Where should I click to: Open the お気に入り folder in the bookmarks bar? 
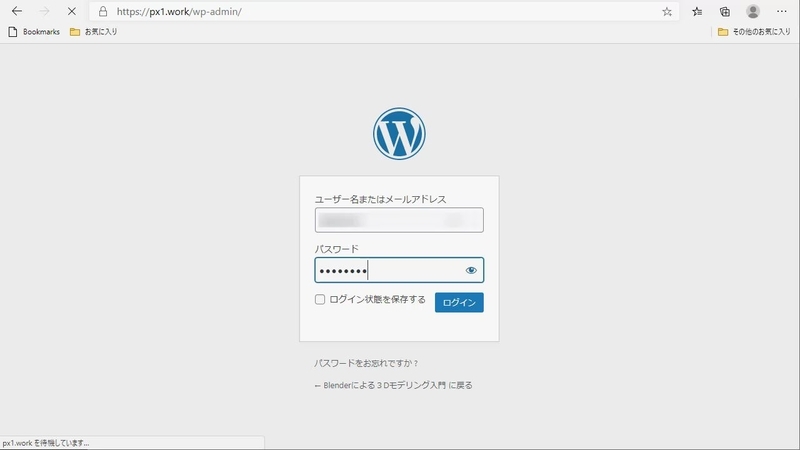tap(94, 32)
